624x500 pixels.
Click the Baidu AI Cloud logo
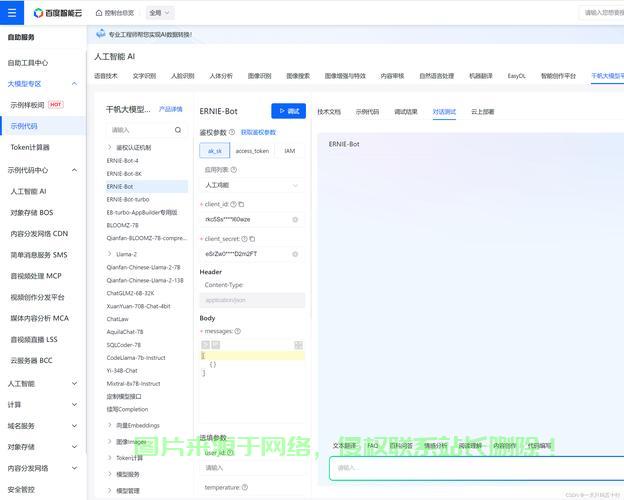(x=58, y=13)
